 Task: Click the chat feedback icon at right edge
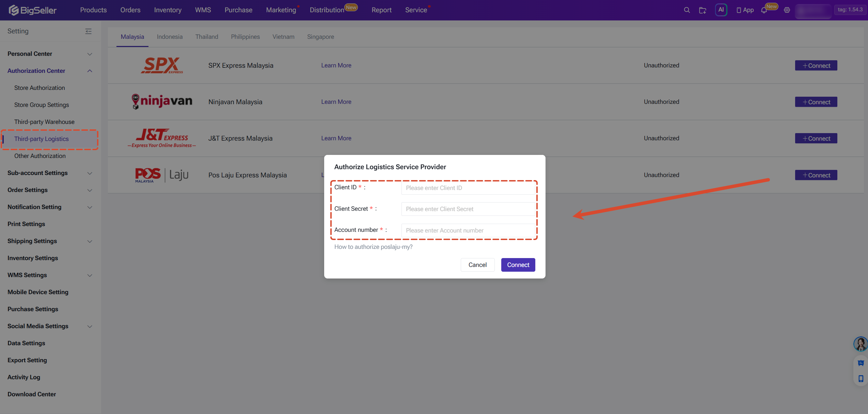click(x=861, y=363)
